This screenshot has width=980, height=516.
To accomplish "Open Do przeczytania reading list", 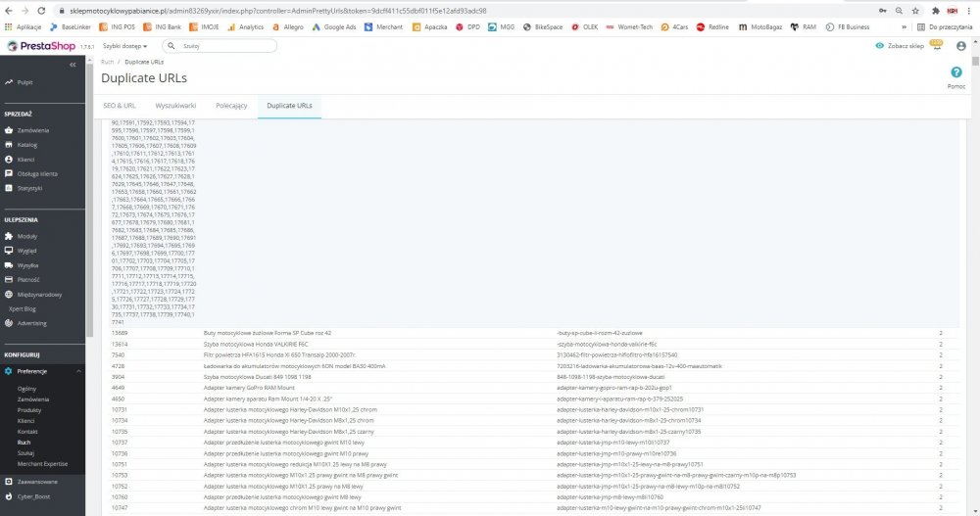I will pyautogui.click(x=945, y=26).
